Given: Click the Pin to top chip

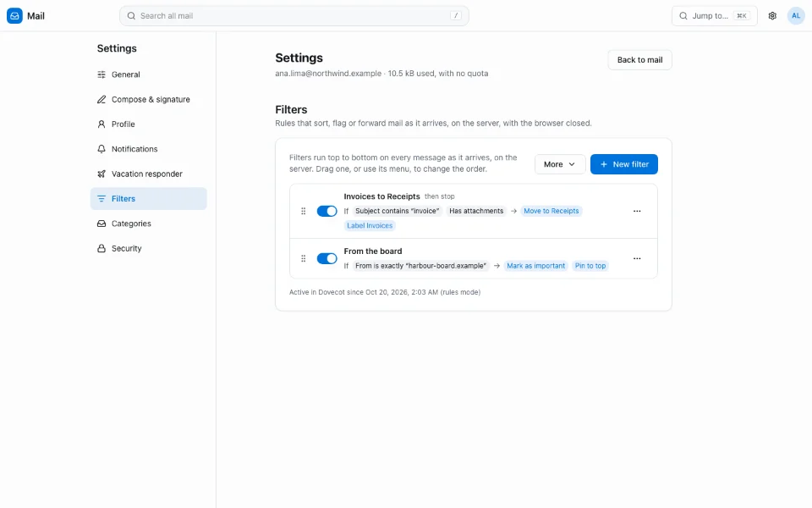Looking at the screenshot, I should pos(590,266).
